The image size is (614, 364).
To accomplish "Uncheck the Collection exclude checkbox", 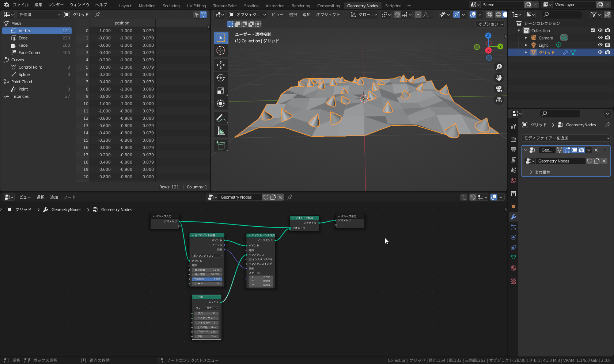I will click(x=593, y=31).
